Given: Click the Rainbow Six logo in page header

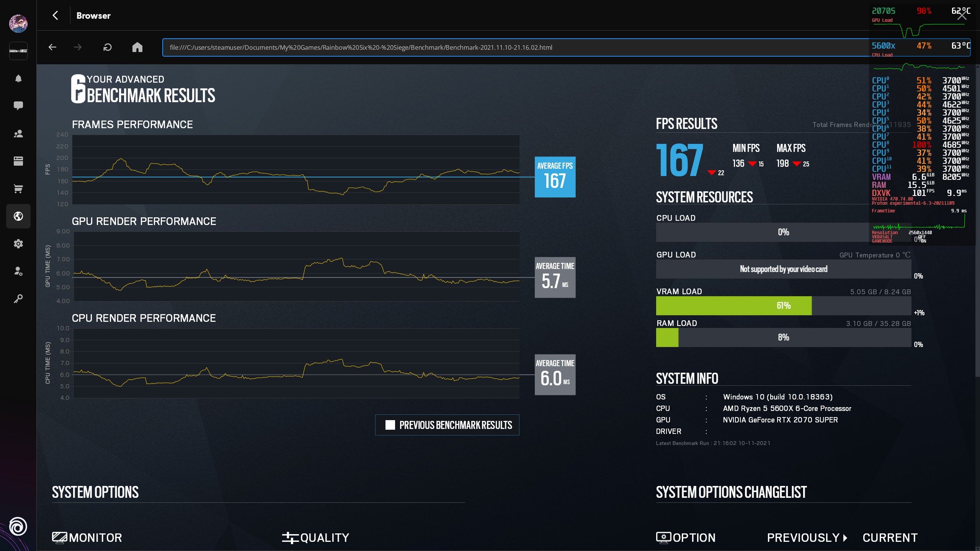Looking at the screenshot, I should [78, 89].
